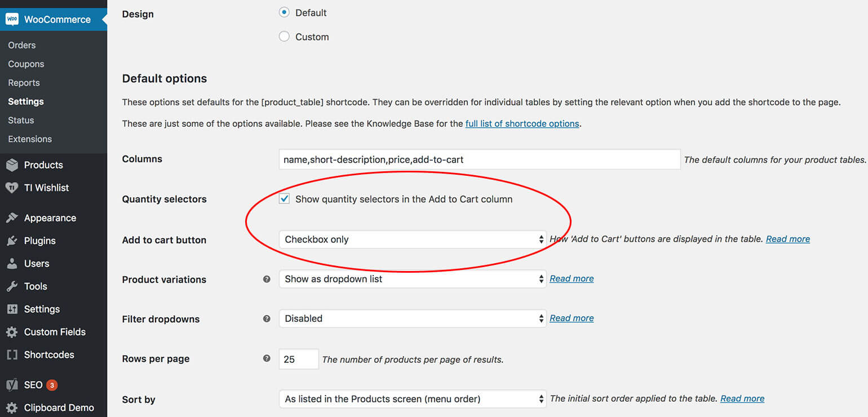This screenshot has width=868, height=417.
Task: Open the Add to cart button dropdown
Action: tap(411, 239)
